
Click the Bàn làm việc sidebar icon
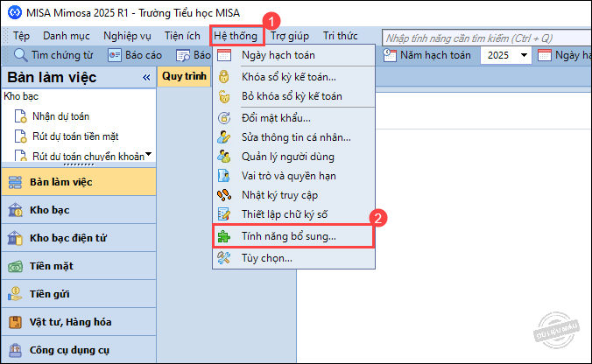tap(15, 182)
